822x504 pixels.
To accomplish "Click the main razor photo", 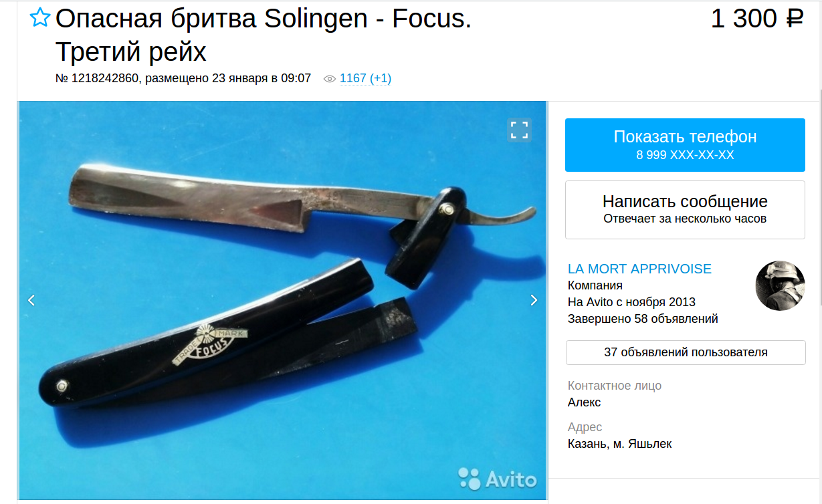I will 283,300.
